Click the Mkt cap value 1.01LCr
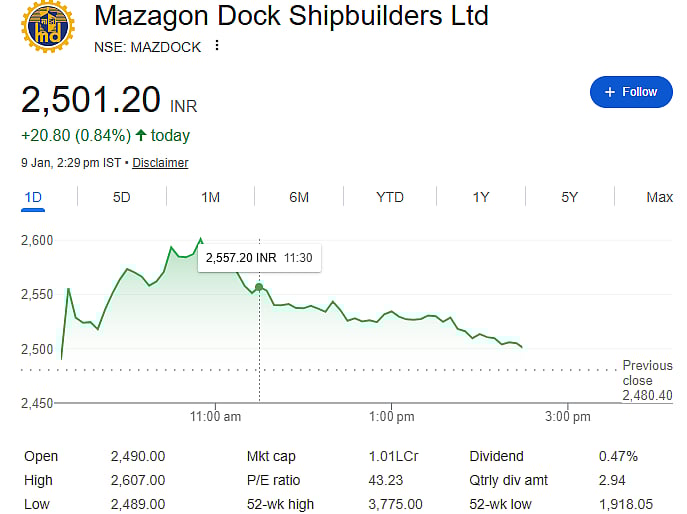This screenshot has height=514, width=687. [393, 456]
